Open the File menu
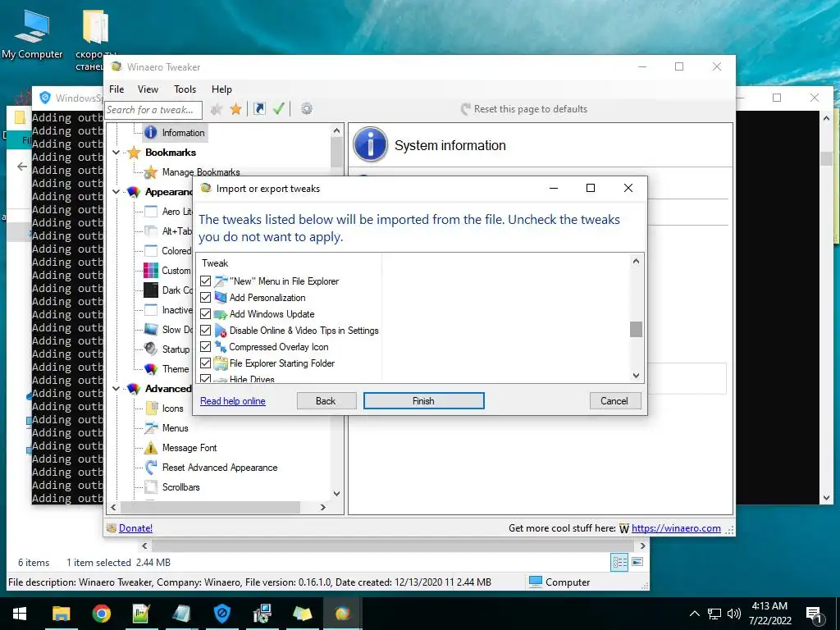 (116, 89)
